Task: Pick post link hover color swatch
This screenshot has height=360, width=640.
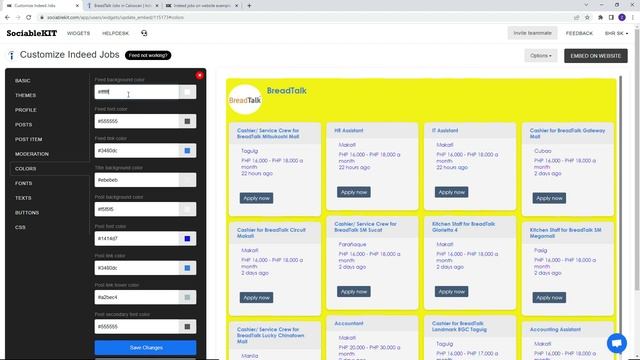Action: pyautogui.click(x=187, y=298)
